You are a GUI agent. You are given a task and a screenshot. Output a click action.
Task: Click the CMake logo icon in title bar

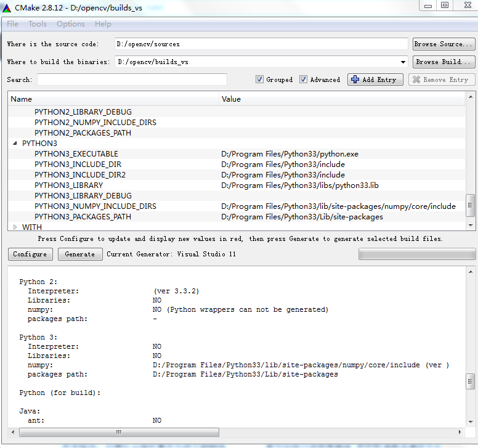click(6, 8)
